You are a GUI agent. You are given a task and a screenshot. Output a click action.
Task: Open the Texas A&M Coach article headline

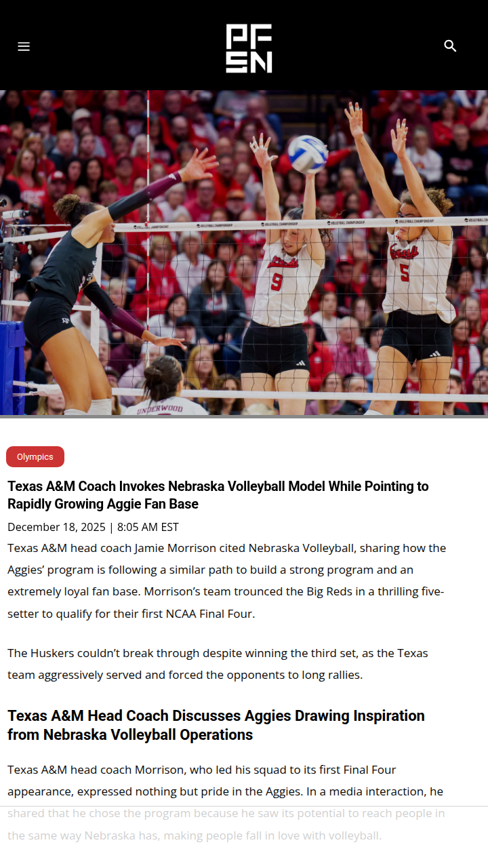pyautogui.click(x=218, y=495)
